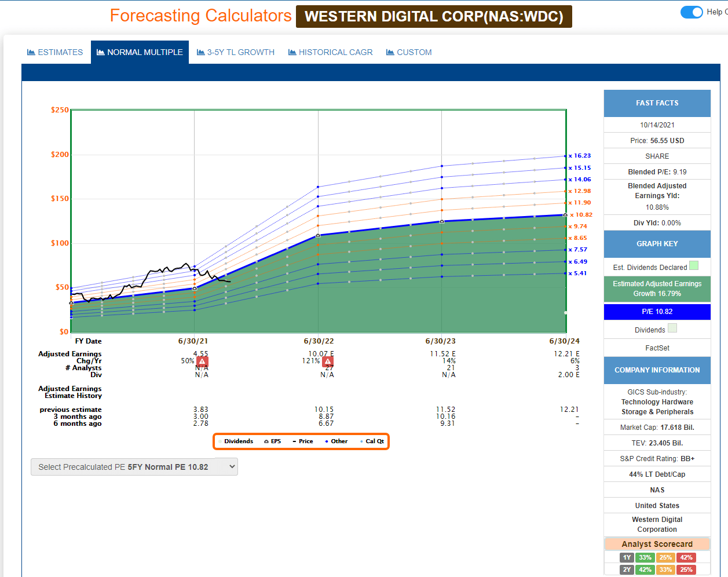Viewport: 728px width, 577px height.
Task: Click the P/E 10.82 blue button
Action: click(x=657, y=312)
